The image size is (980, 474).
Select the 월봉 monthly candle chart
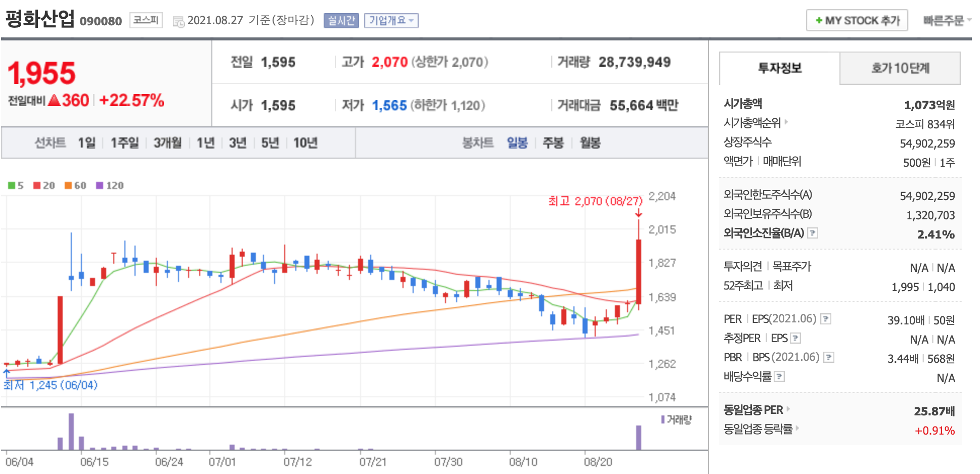590,143
